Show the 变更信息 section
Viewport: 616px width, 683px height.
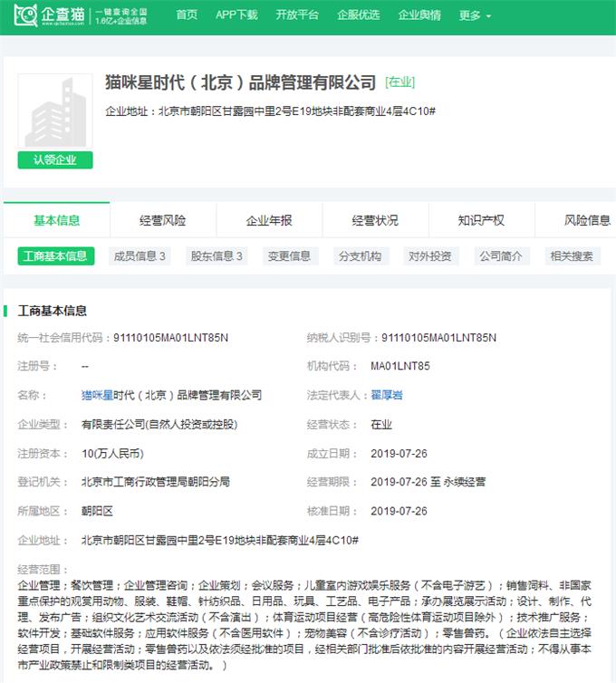[x=289, y=256]
